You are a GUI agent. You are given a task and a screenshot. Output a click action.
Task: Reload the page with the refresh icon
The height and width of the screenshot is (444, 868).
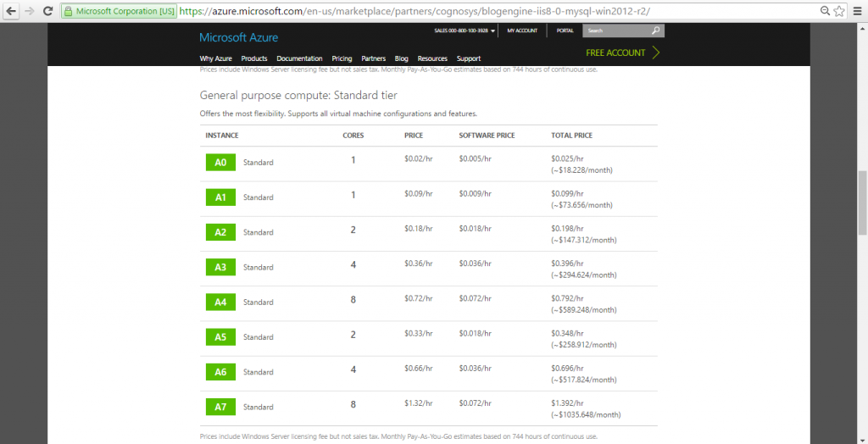click(x=48, y=12)
